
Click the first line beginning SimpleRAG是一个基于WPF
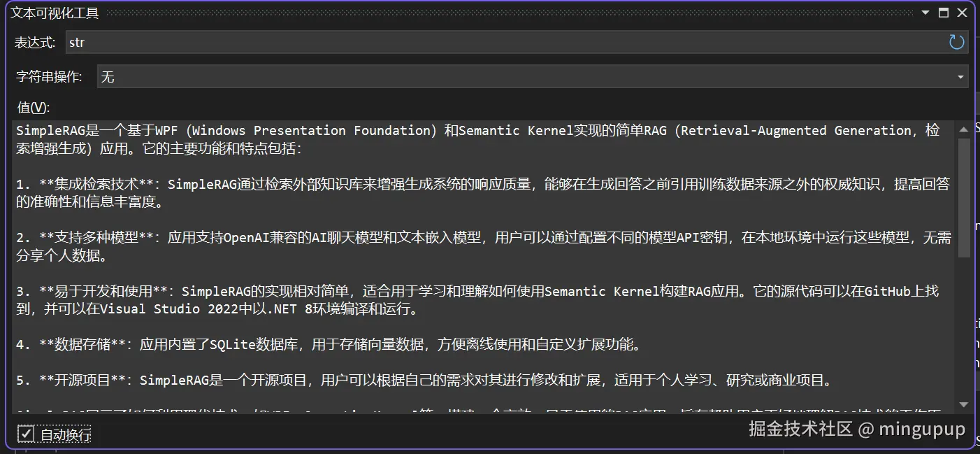tap(478, 131)
